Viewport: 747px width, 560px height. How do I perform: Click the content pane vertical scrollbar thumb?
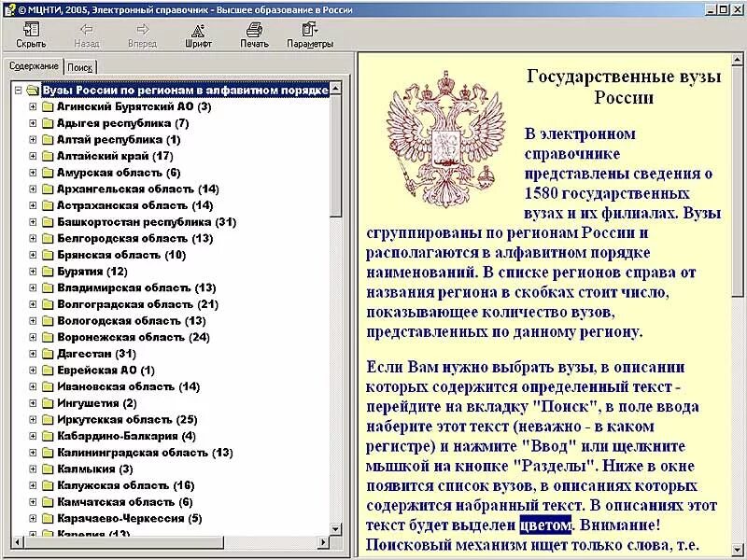coord(737,181)
